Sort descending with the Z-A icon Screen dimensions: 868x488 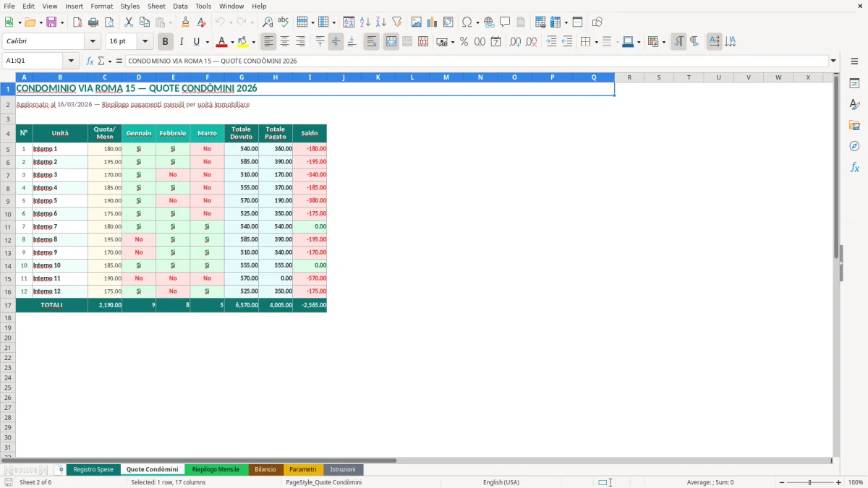point(381,22)
